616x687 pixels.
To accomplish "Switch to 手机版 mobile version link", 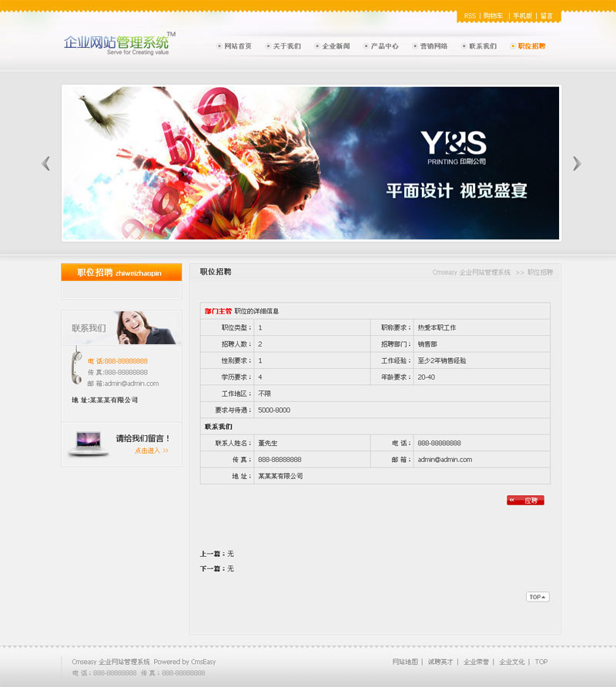I will (x=522, y=16).
